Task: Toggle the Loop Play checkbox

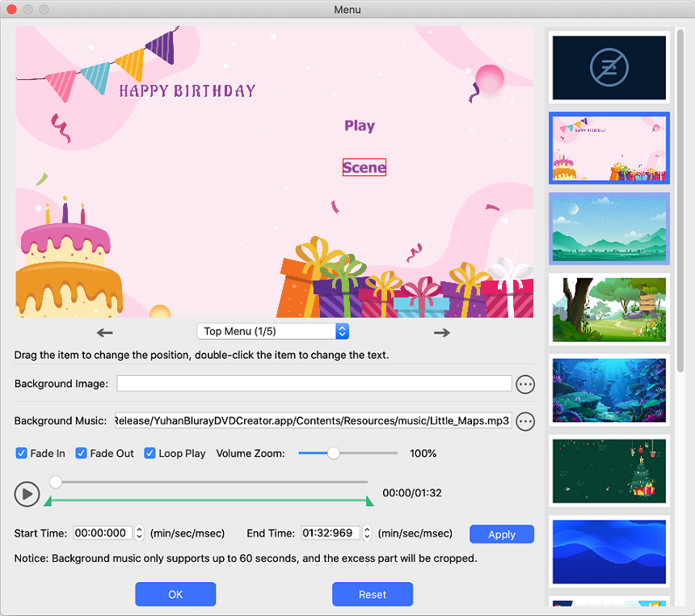Action: (150, 454)
